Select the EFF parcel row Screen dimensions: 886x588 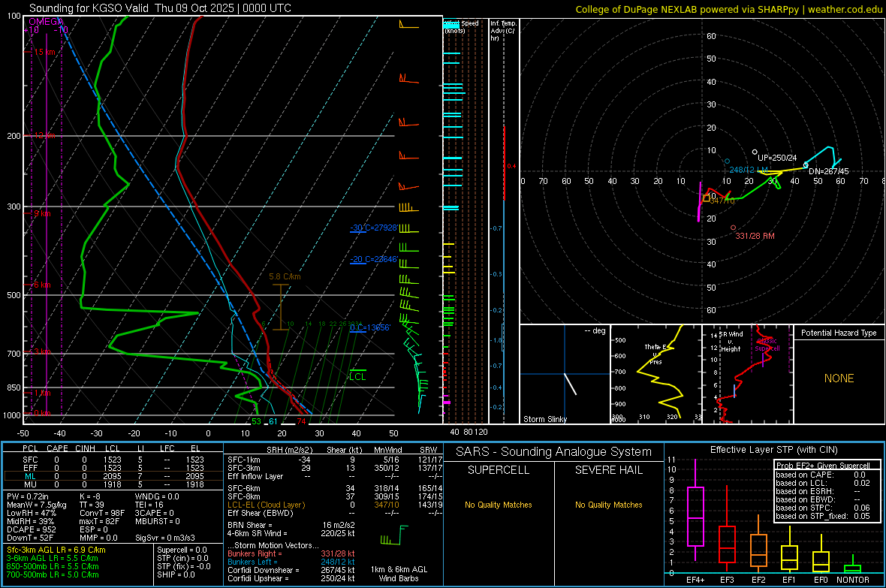pyautogui.click(x=113, y=468)
